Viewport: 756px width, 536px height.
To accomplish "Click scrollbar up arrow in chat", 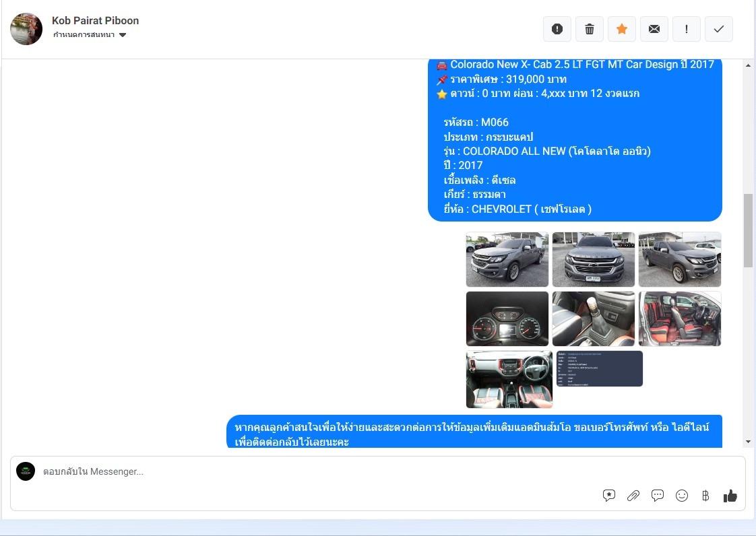I will click(749, 65).
